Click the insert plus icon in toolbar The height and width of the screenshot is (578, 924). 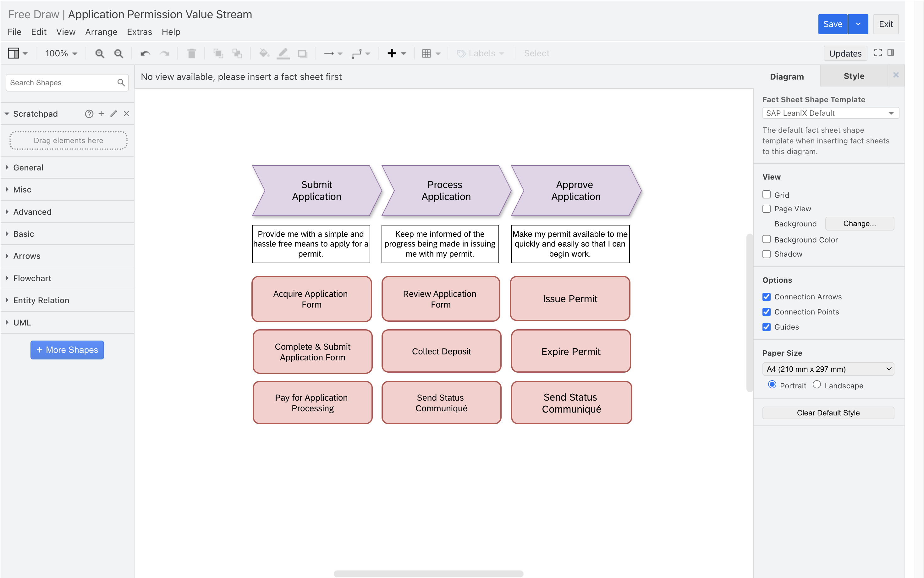tap(392, 53)
